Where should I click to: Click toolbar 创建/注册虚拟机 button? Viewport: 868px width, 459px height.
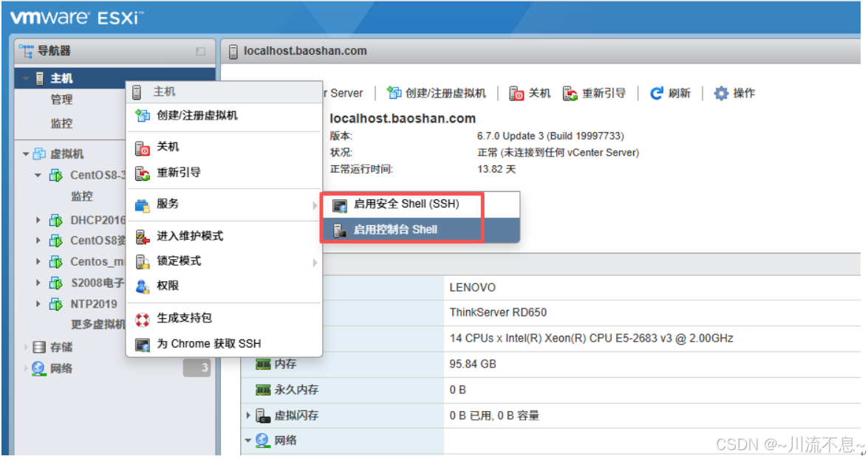[436, 93]
